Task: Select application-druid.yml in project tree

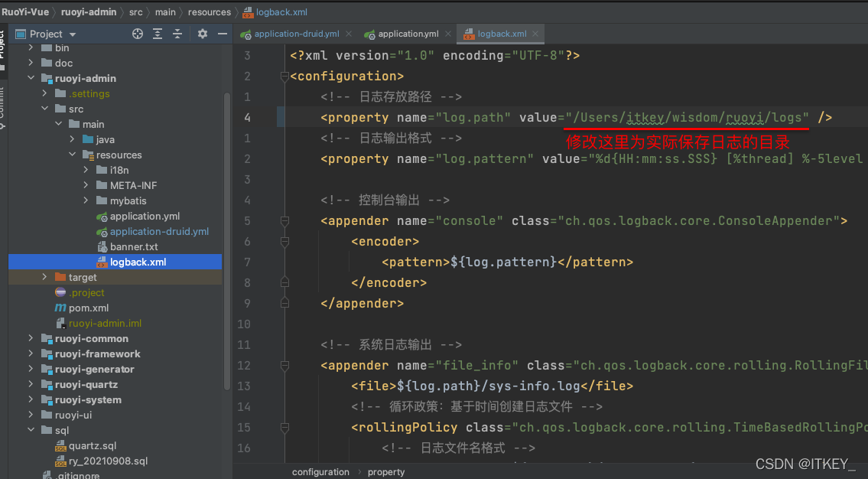Action: pos(159,232)
